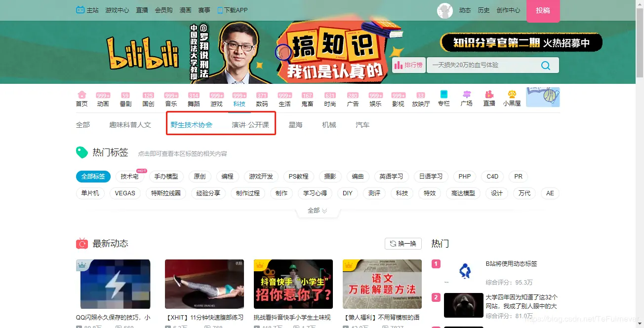Viewport: 644px width, 328px height.
Task: Click the search magnifier icon
Action: [545, 65]
